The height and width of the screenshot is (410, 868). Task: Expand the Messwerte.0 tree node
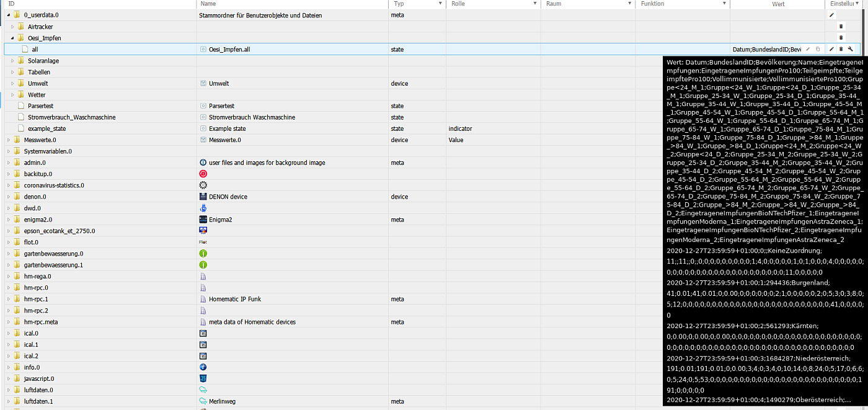tap(9, 140)
